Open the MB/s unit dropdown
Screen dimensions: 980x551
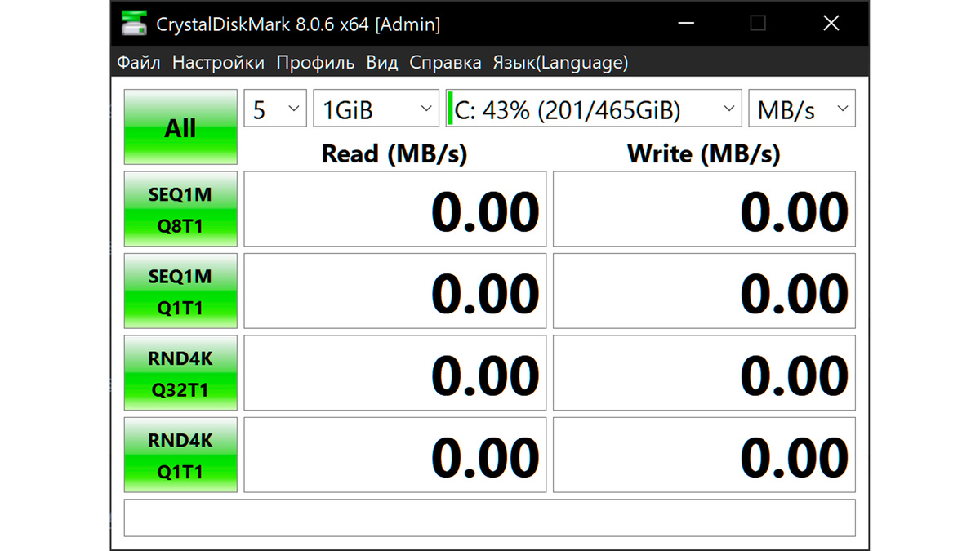802,109
